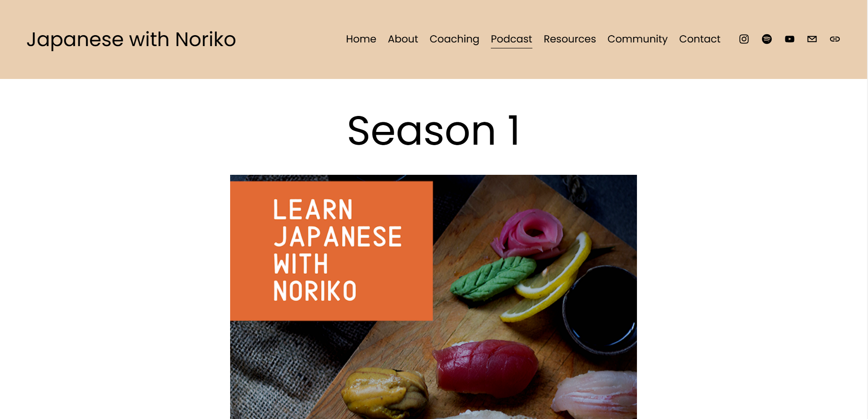Click the Japanese with Noriko site title
This screenshot has width=868, height=419.
click(132, 40)
